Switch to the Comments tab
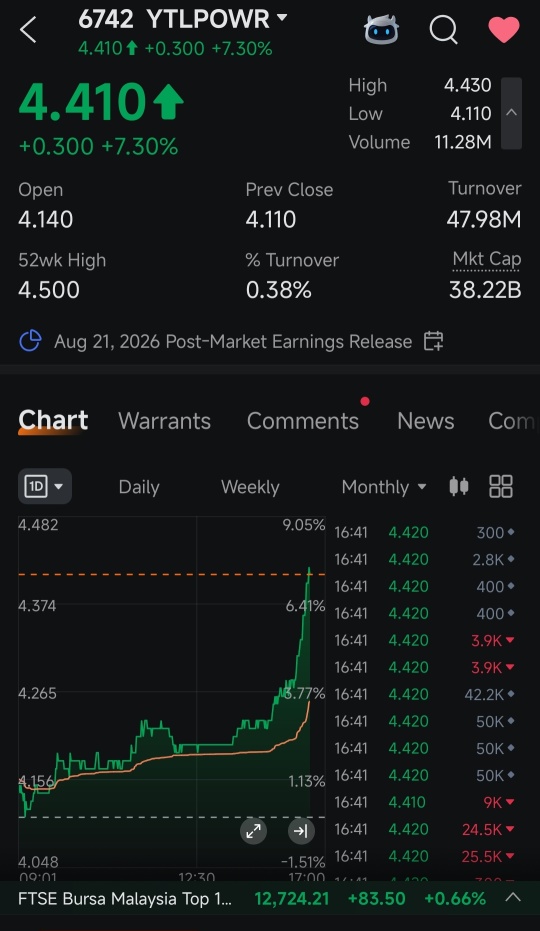This screenshot has width=540, height=931. point(303,421)
